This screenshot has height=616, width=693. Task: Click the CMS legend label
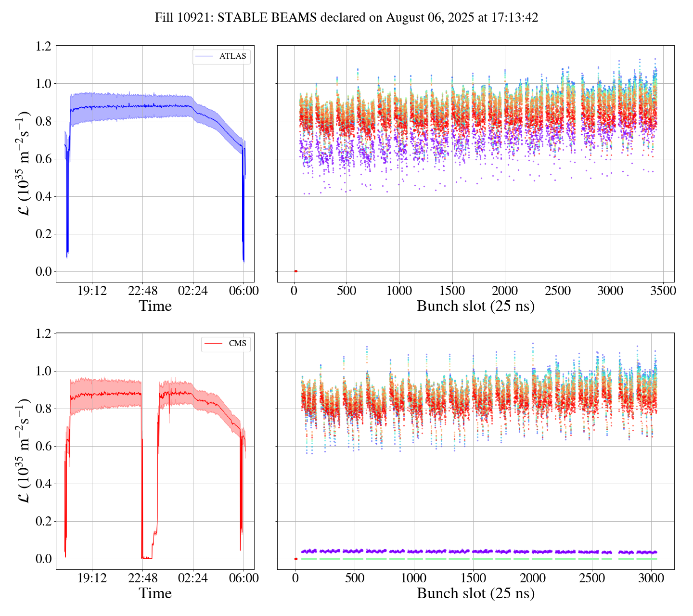tap(237, 344)
